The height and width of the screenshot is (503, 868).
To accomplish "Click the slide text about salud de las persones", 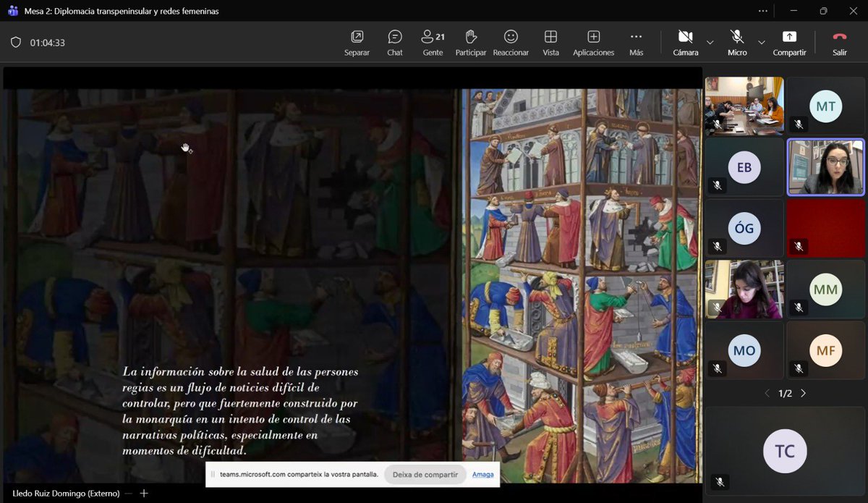I will [x=240, y=410].
